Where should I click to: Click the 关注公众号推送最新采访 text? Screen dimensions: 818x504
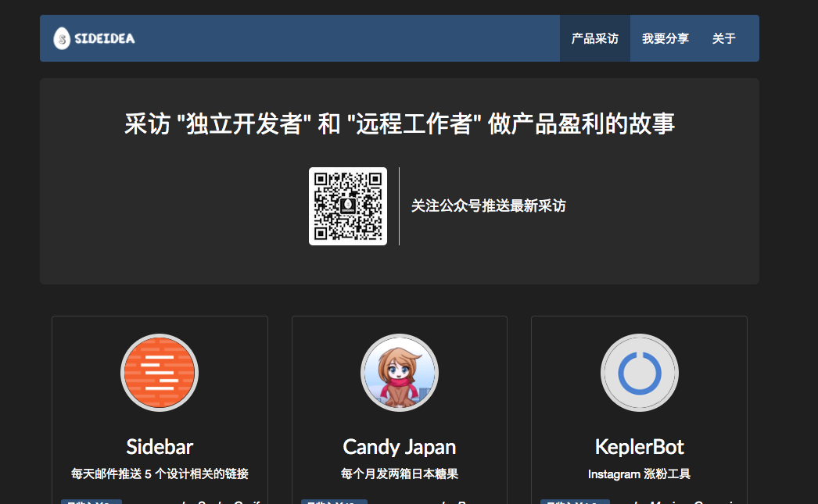(x=488, y=206)
